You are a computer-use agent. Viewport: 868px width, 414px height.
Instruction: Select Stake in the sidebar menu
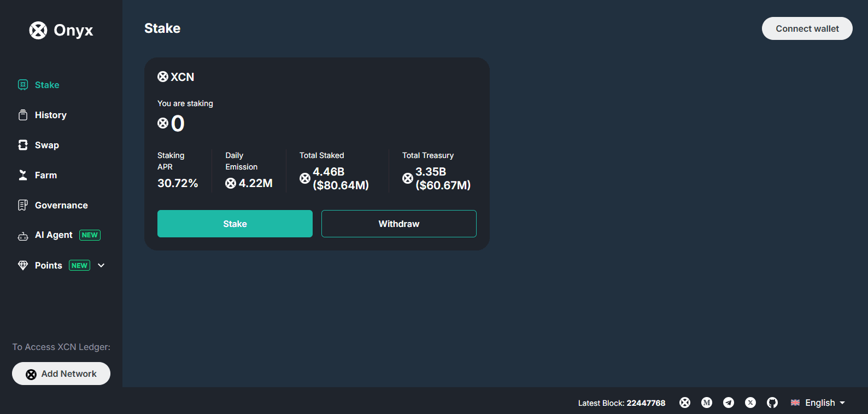tap(46, 85)
